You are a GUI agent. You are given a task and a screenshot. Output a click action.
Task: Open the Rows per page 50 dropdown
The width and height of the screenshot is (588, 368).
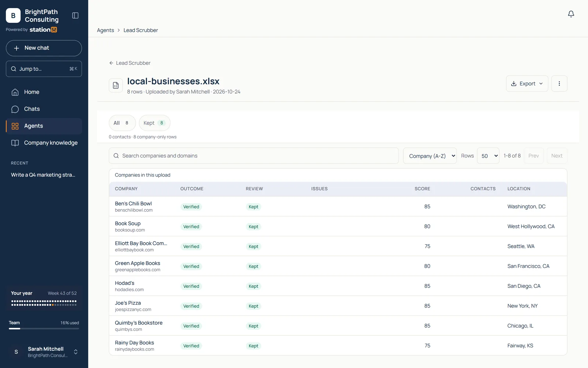click(x=488, y=156)
